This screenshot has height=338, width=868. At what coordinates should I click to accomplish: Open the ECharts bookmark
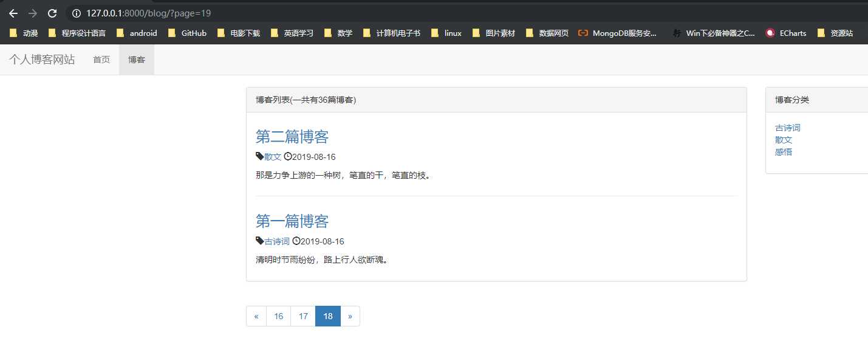pos(787,33)
